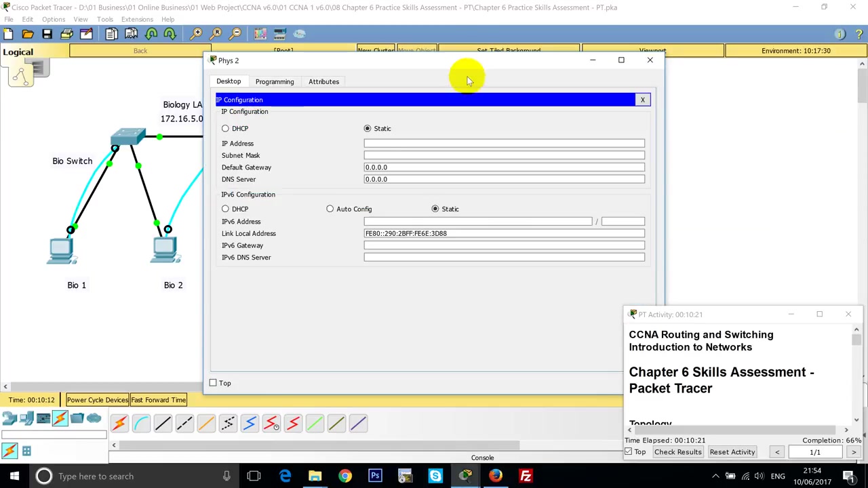The image size is (868, 488).
Task: Click the Bio Switch device in topology
Action: tap(128, 138)
